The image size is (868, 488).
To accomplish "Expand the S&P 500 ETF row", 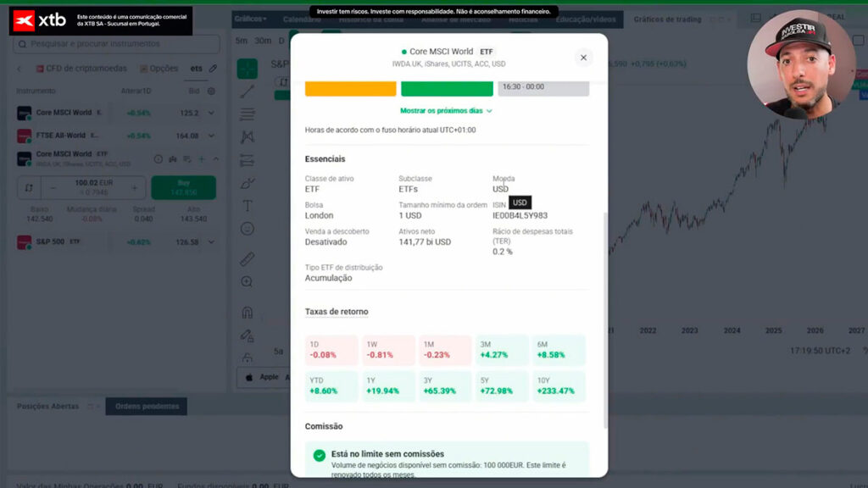I will click(211, 241).
